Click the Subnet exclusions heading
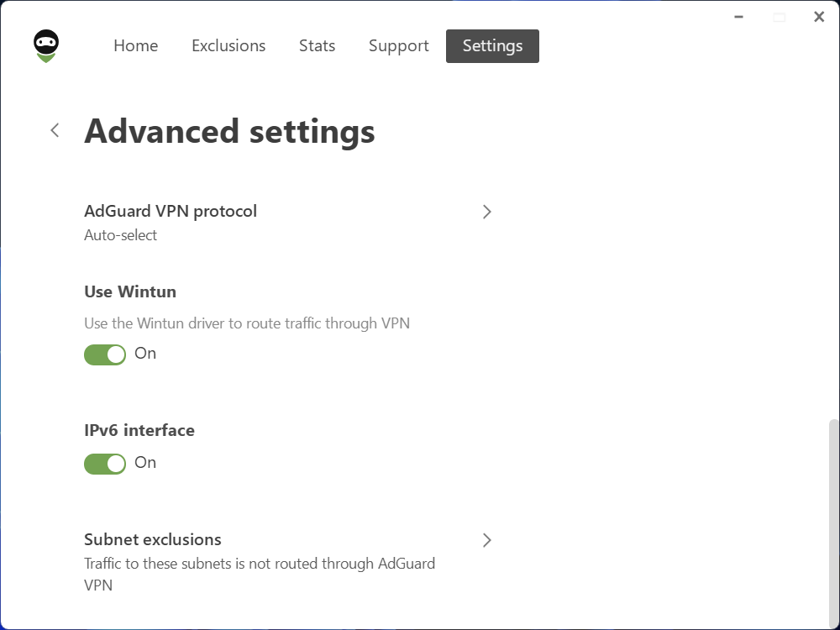 click(x=153, y=539)
